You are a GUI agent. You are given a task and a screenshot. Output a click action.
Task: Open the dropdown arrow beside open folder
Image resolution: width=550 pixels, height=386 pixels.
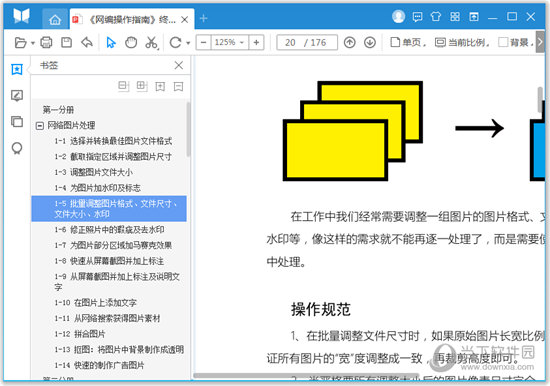(x=33, y=43)
